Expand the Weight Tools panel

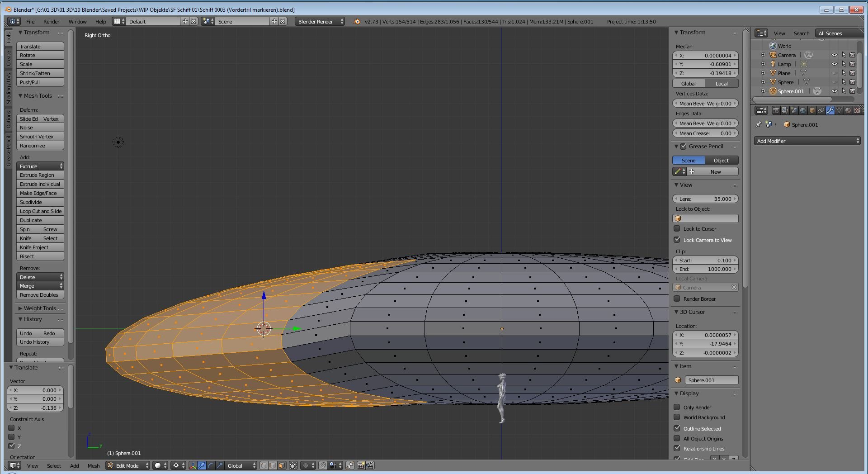40,308
